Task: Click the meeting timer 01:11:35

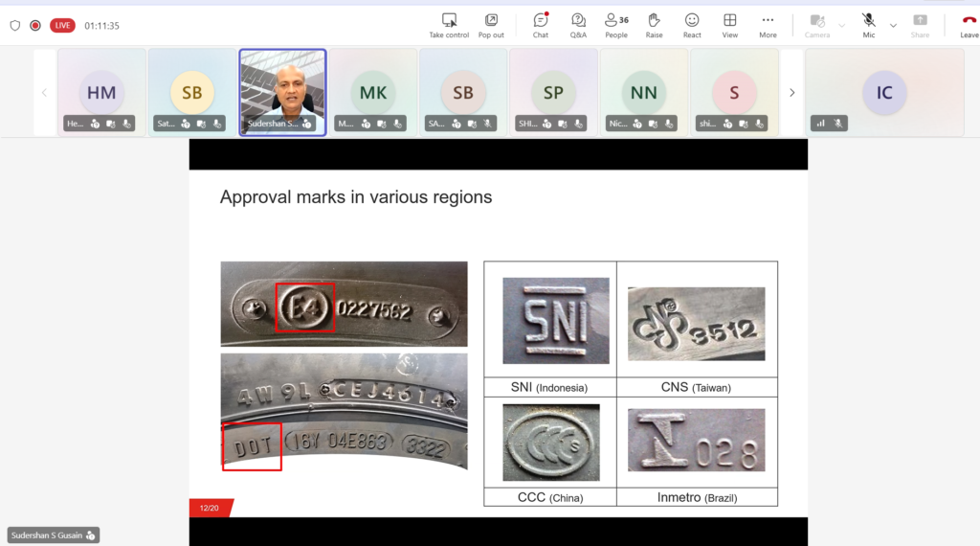Action: click(101, 26)
